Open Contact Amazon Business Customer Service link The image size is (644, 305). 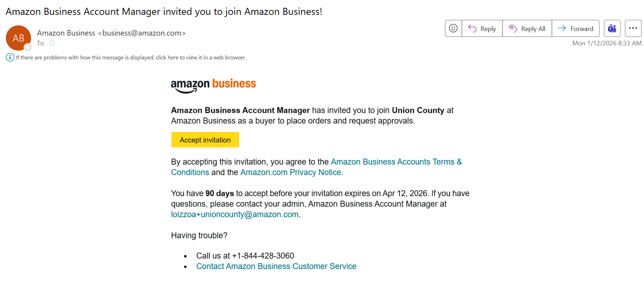(x=276, y=266)
